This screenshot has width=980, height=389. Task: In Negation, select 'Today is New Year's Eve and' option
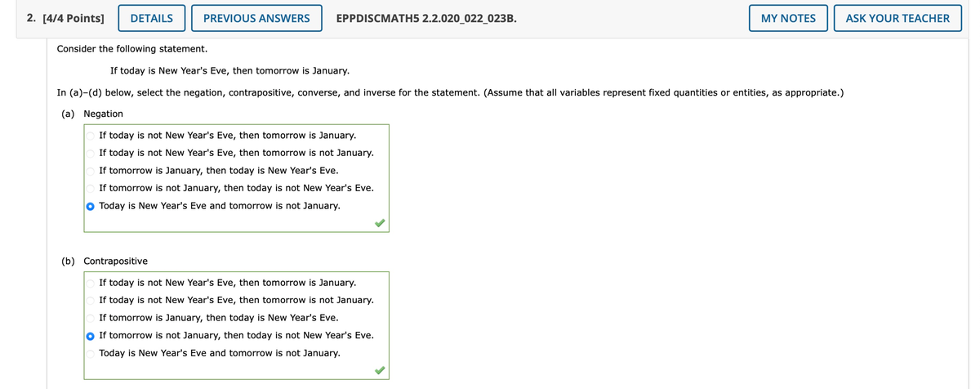click(91, 205)
